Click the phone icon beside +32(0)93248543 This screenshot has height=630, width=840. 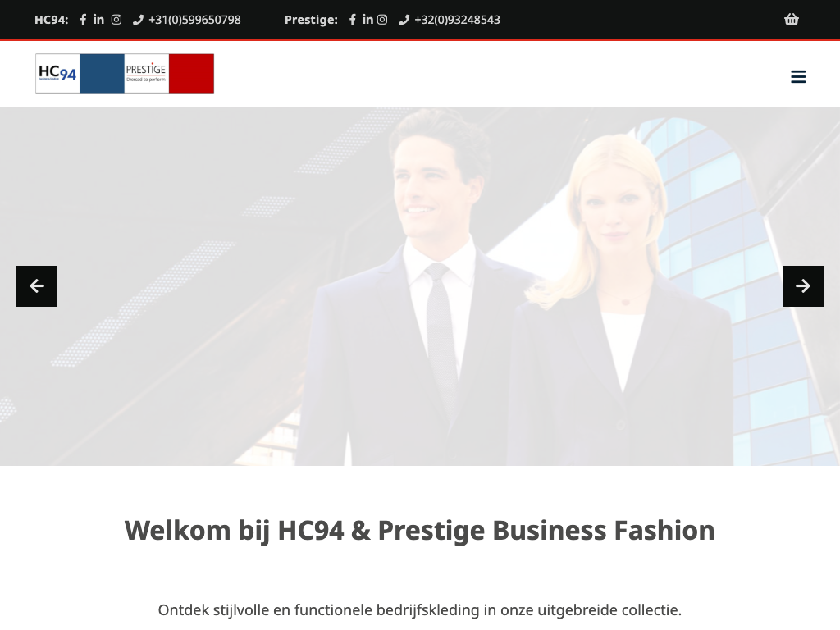pyautogui.click(x=404, y=20)
